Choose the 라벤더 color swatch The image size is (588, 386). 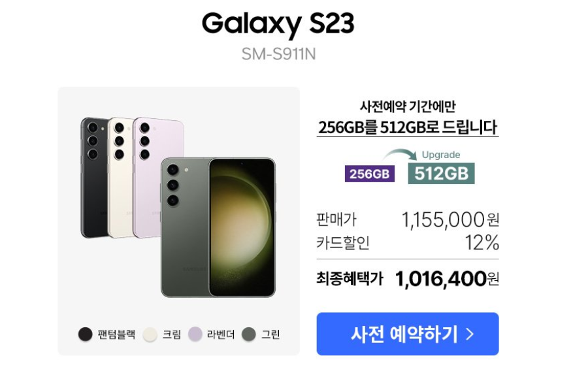point(195,334)
